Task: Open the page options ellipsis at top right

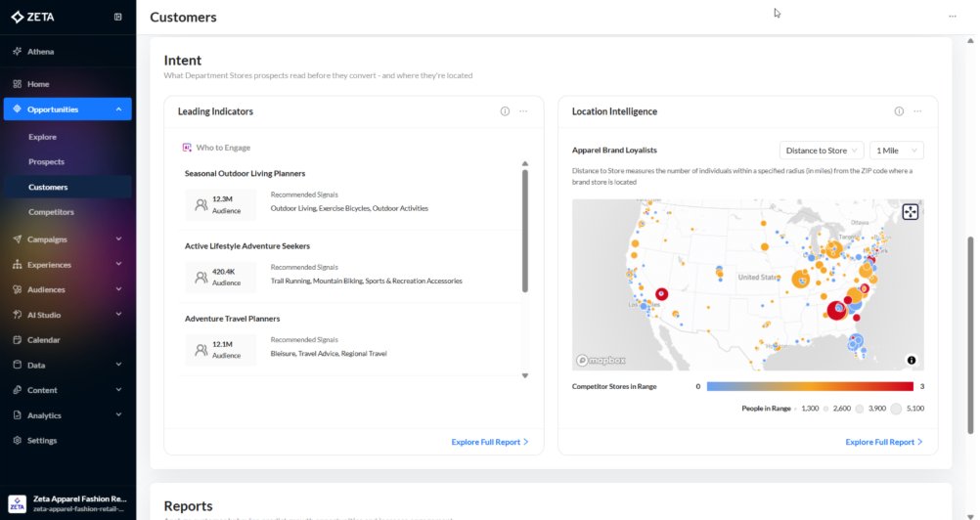Action: pos(953,17)
